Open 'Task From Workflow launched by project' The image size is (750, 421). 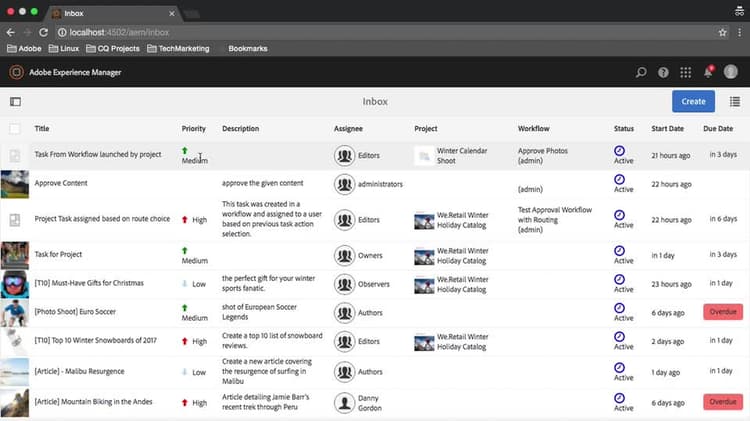(x=98, y=154)
